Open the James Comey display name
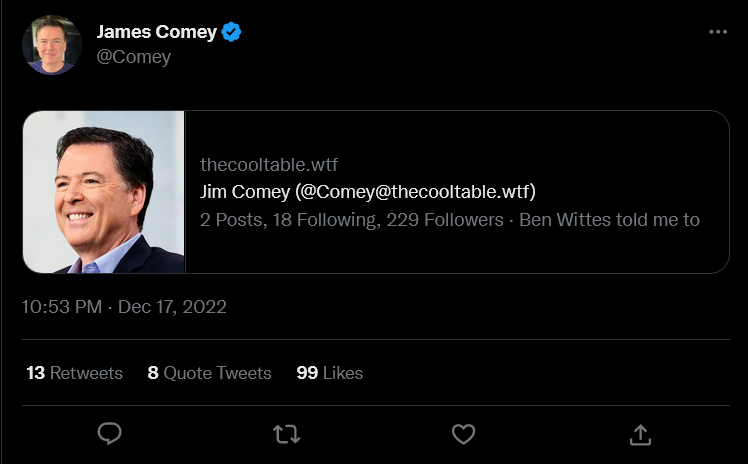 click(156, 32)
